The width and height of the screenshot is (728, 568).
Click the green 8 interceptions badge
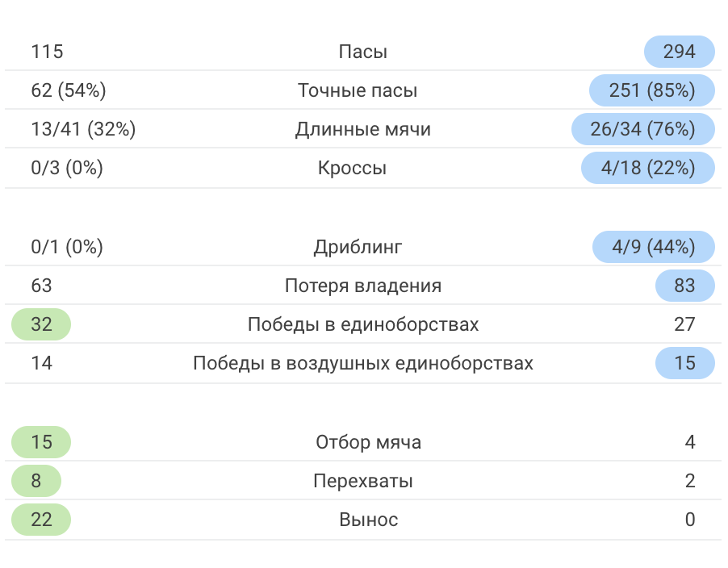click(x=36, y=481)
